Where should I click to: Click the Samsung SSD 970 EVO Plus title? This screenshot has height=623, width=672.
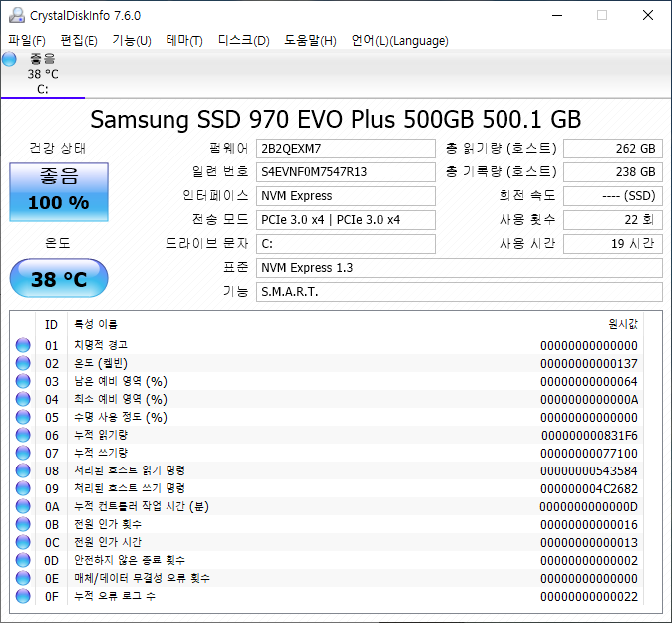click(336, 119)
